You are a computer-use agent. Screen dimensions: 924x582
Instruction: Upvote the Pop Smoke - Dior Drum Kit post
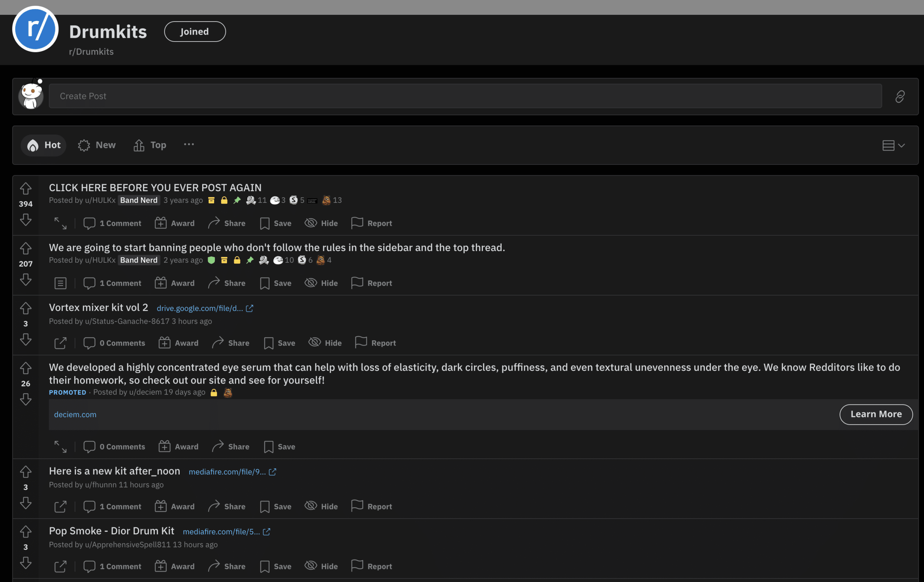pyautogui.click(x=26, y=531)
